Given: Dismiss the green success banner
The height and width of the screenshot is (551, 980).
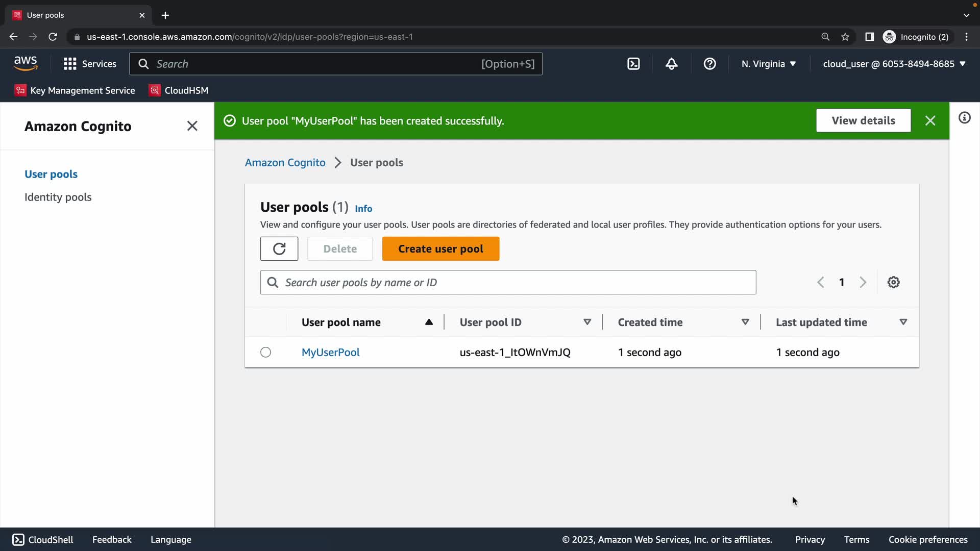Looking at the screenshot, I should (930, 121).
